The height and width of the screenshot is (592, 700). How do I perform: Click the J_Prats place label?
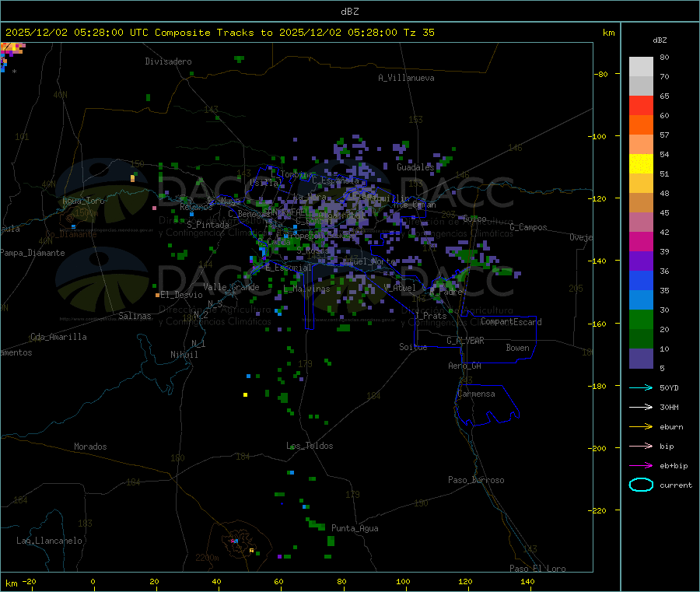click(x=430, y=316)
